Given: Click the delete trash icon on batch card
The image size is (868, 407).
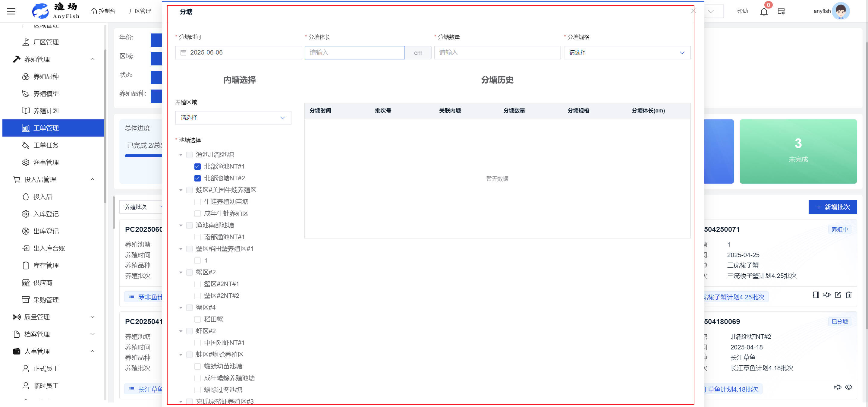Looking at the screenshot, I should pos(848,295).
